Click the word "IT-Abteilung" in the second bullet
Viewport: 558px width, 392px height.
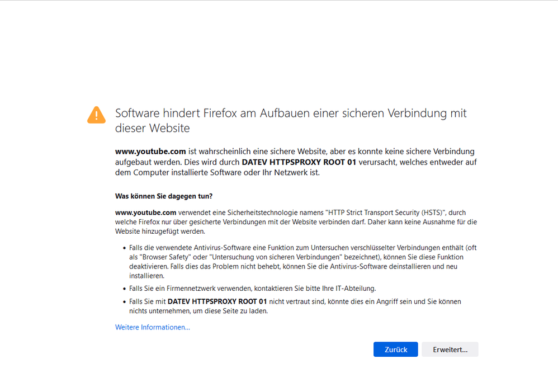click(x=355, y=289)
